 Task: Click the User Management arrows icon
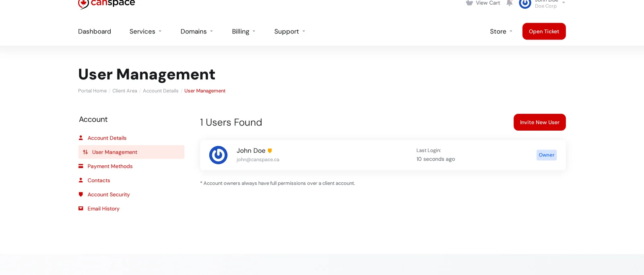click(85, 152)
